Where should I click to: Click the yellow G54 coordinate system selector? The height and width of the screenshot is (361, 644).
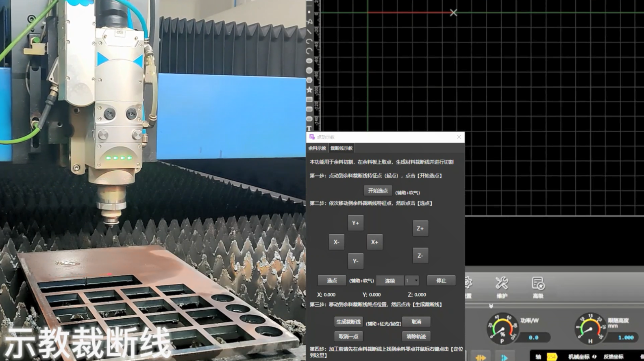click(552, 357)
